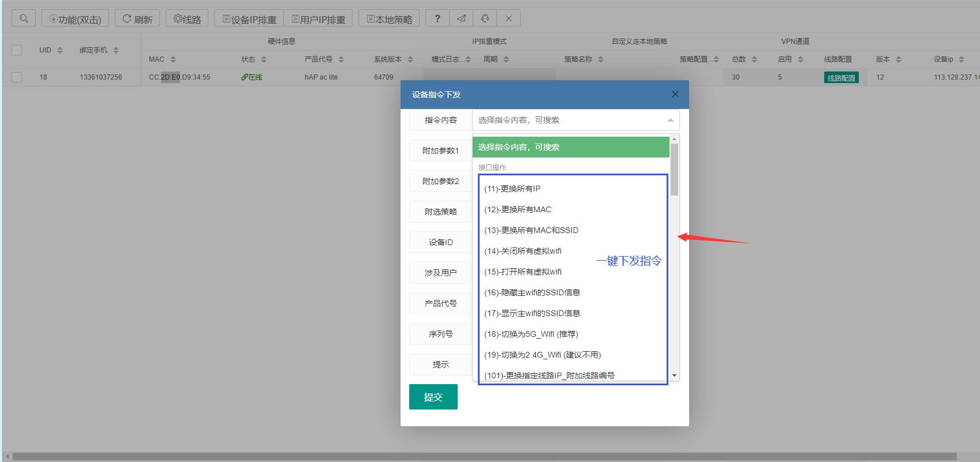Sort by 版本 column arrows
Viewport: 980px width, 462px height.
coord(899,59)
